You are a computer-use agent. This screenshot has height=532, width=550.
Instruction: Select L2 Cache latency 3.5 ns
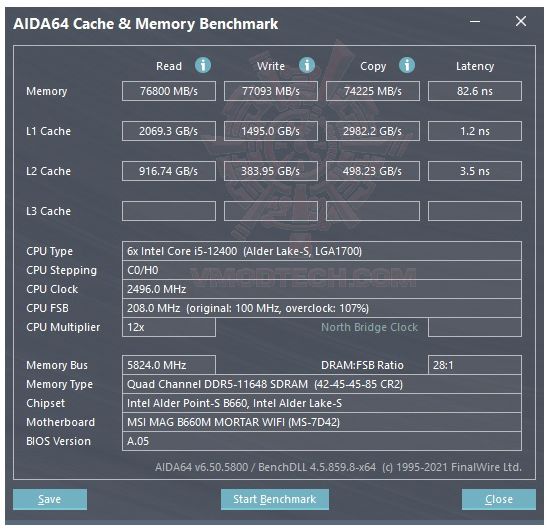point(475,171)
